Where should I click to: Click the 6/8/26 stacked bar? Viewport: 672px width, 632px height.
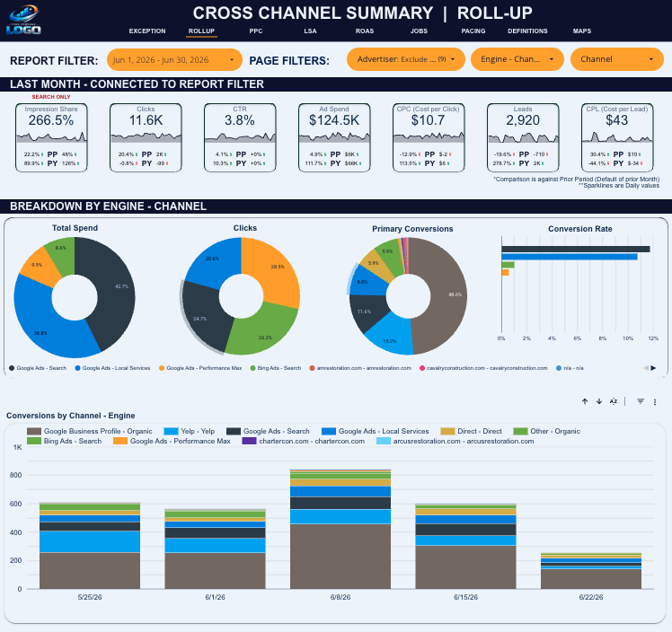(x=340, y=529)
